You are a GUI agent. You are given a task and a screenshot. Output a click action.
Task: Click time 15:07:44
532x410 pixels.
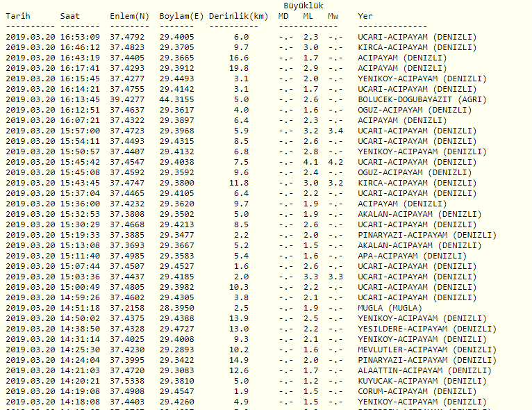tap(80, 266)
